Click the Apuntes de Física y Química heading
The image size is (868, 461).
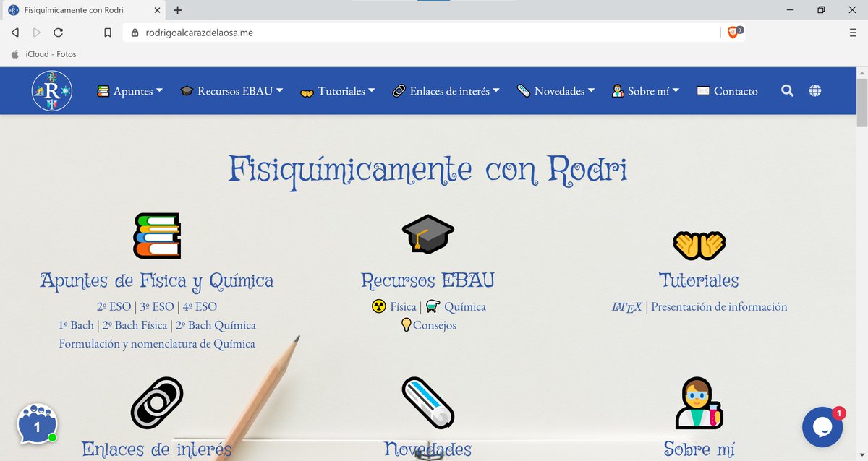click(x=157, y=280)
